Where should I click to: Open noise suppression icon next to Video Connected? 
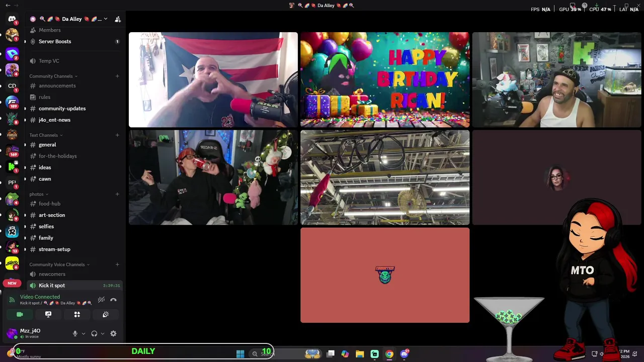[101, 300]
